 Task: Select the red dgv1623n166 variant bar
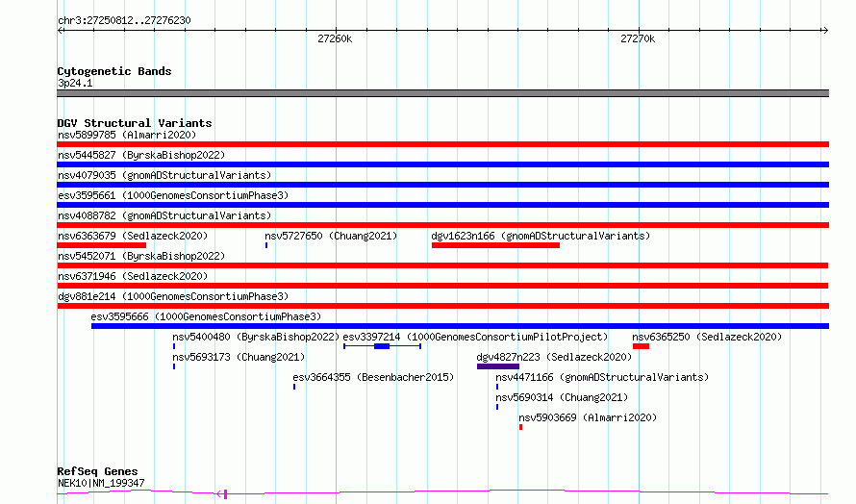[x=495, y=245]
